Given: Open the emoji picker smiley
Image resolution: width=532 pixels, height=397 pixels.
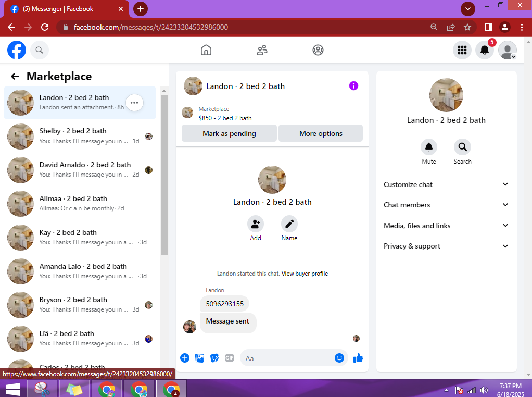Looking at the screenshot, I should coord(339,358).
